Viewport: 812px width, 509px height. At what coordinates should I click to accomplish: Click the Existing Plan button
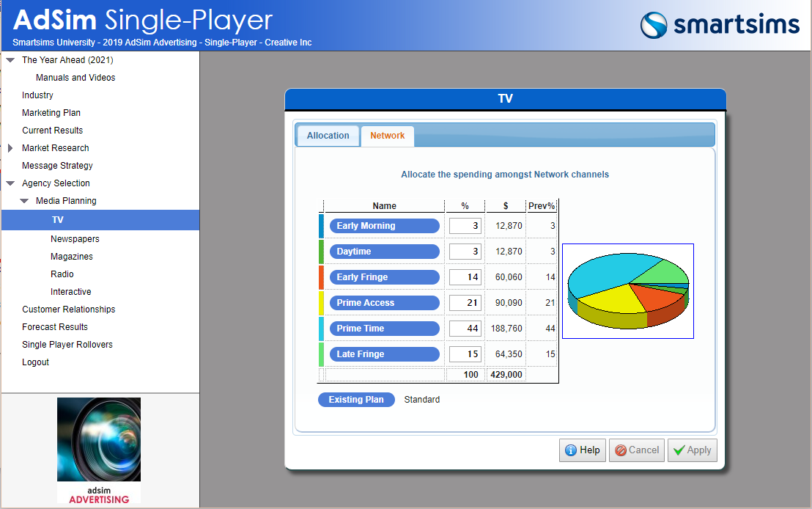pos(356,400)
